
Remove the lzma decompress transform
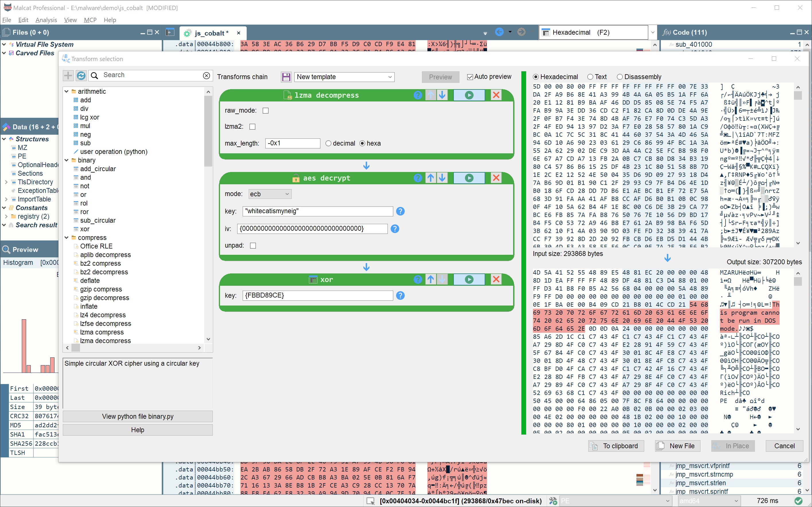496,95
